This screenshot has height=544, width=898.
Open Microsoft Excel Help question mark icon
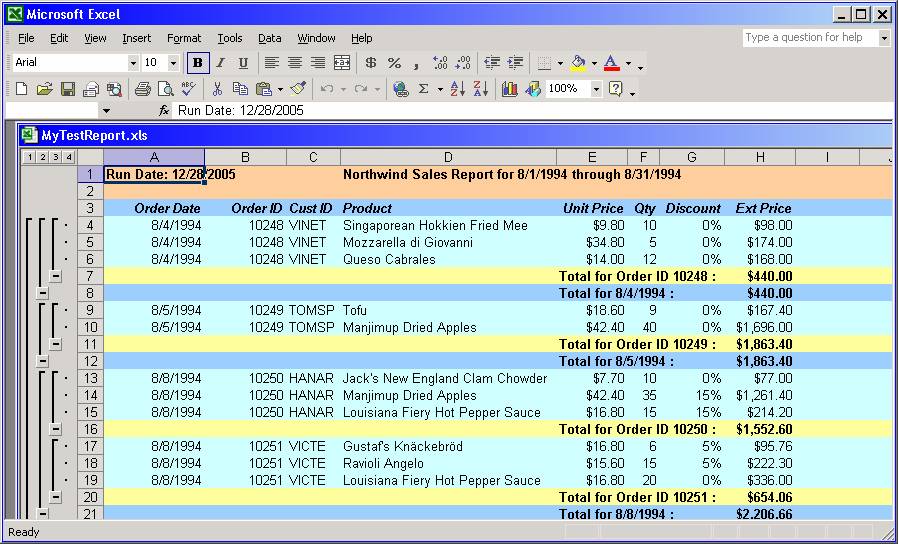616,89
